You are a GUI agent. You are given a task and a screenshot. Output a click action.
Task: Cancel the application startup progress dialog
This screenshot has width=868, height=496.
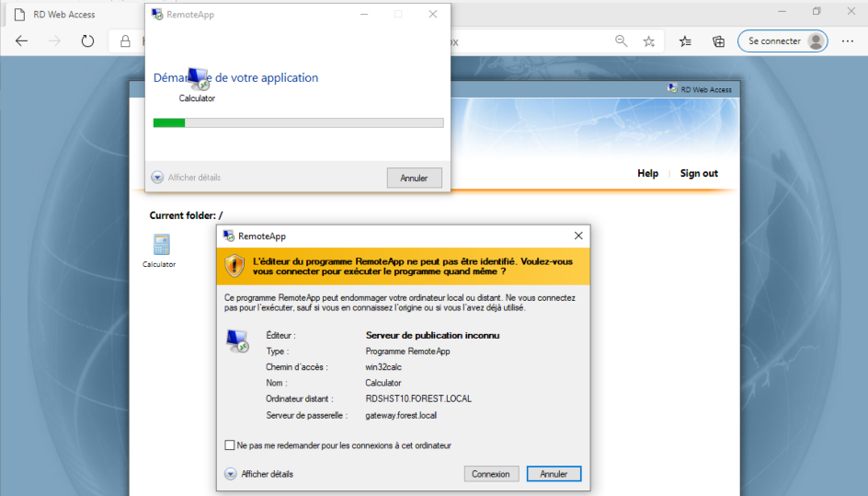coord(414,178)
